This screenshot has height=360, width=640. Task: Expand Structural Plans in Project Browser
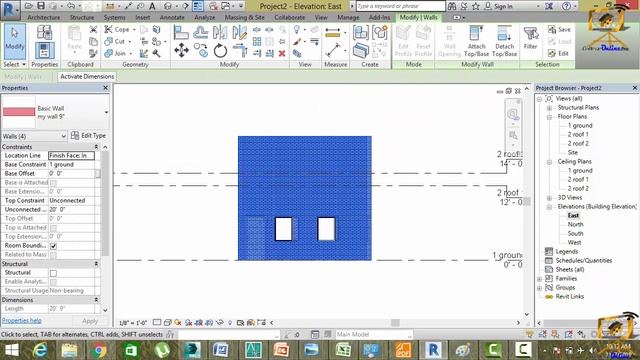pos(549,108)
